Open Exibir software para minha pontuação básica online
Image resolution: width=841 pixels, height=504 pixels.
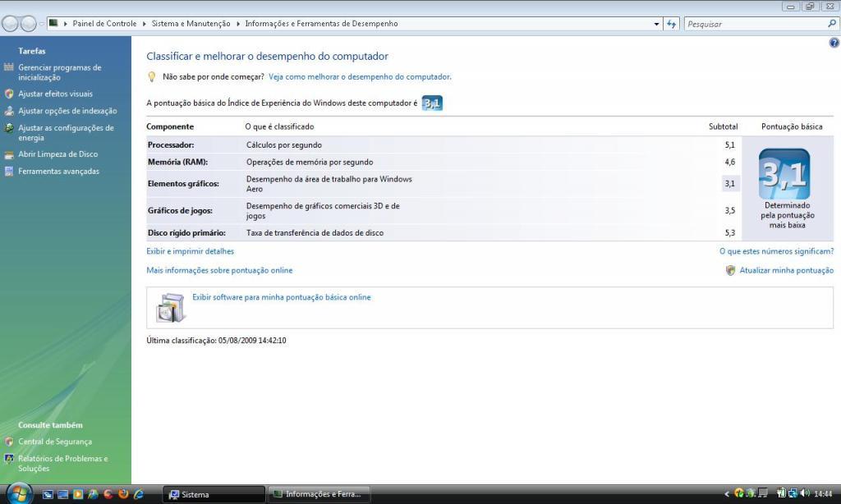(x=282, y=297)
